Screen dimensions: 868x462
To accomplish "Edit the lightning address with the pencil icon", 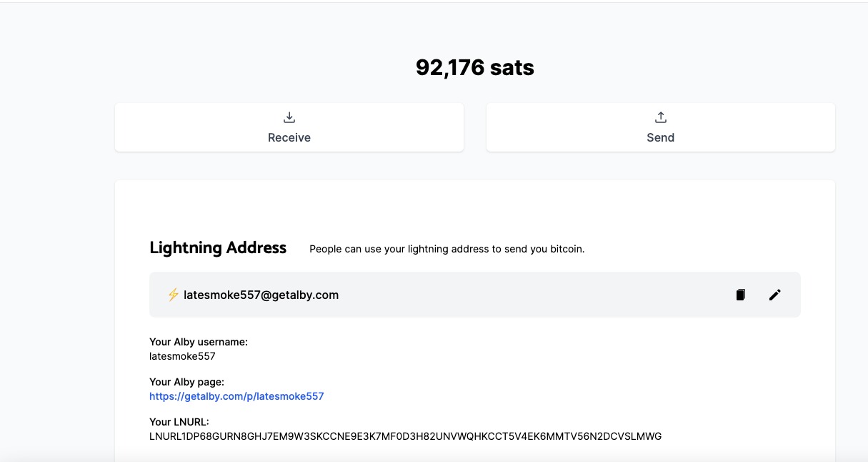I will 775,295.
